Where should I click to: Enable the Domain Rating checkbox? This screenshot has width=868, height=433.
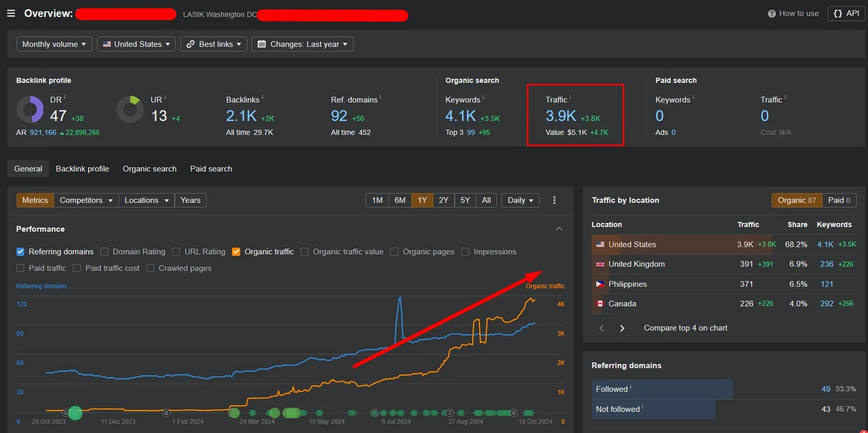click(105, 252)
